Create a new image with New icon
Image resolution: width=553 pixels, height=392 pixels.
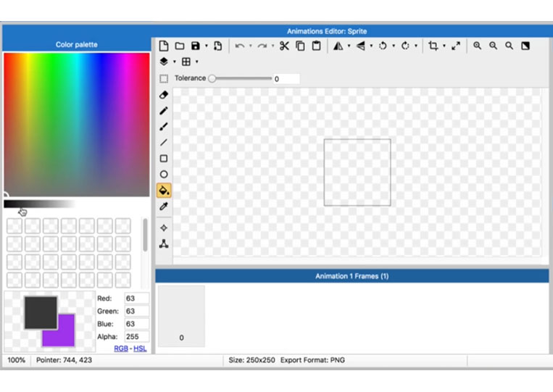click(164, 46)
